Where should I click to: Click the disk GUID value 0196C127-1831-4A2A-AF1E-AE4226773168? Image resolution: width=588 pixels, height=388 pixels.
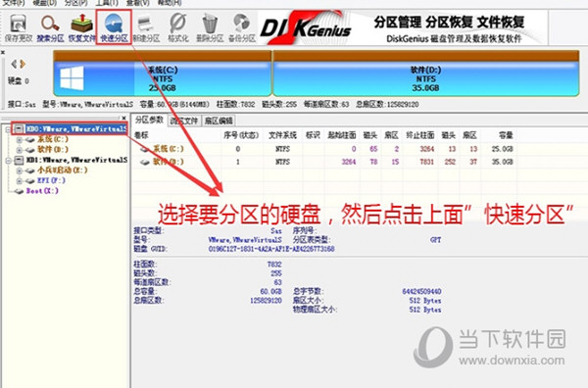tap(271, 249)
